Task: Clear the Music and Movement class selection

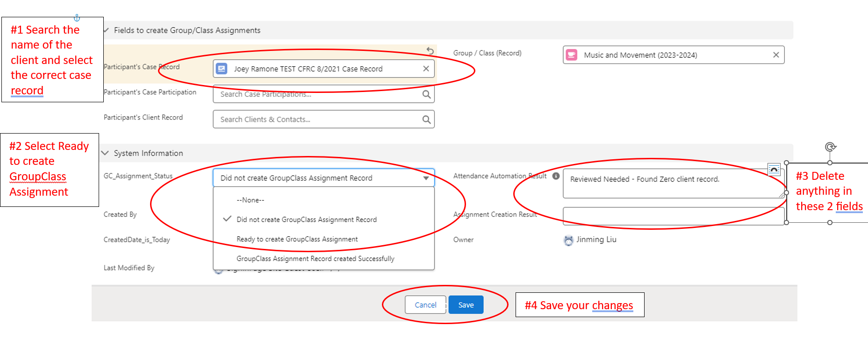Action: click(x=776, y=55)
